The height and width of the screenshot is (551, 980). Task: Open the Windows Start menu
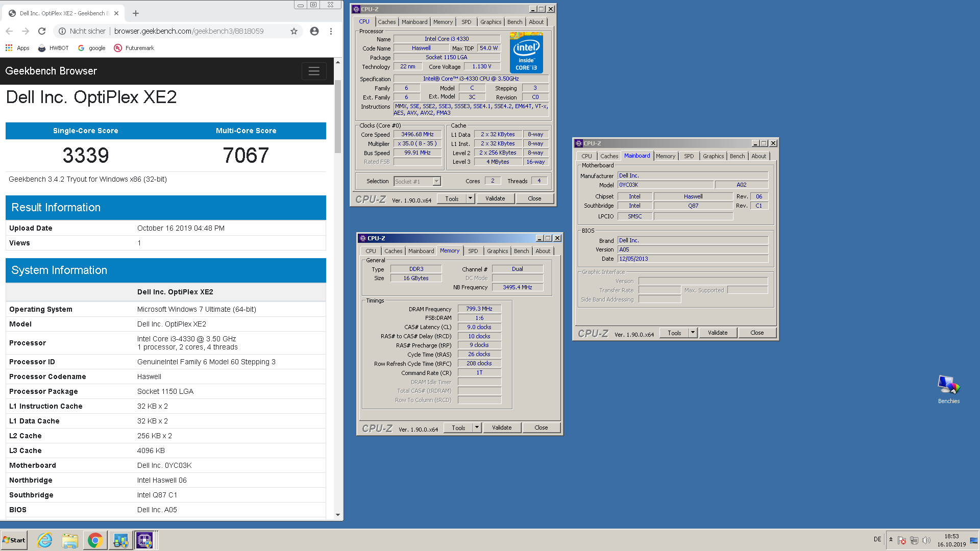click(14, 540)
